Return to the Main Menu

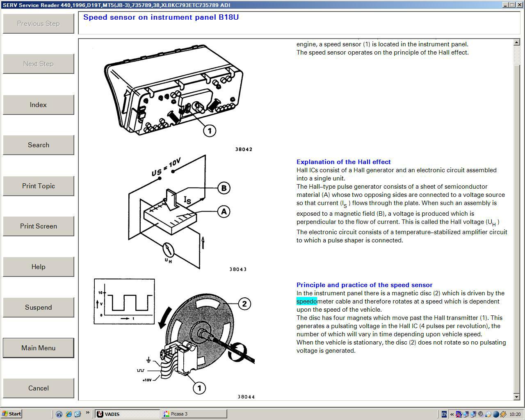click(x=38, y=348)
